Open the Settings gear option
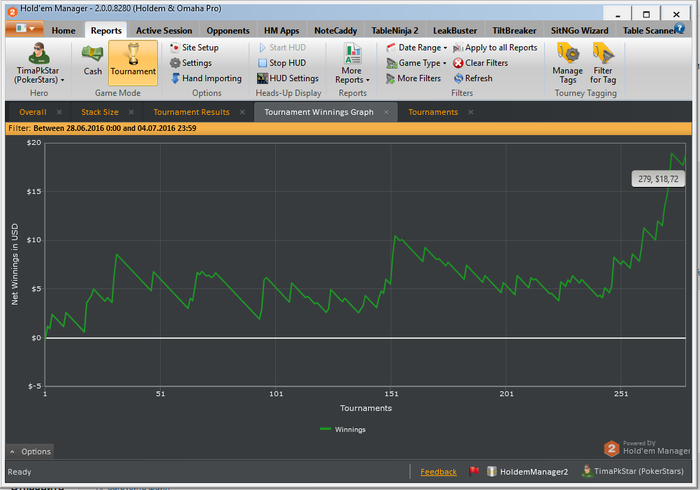Screen dimensions: 700x490 [191, 63]
